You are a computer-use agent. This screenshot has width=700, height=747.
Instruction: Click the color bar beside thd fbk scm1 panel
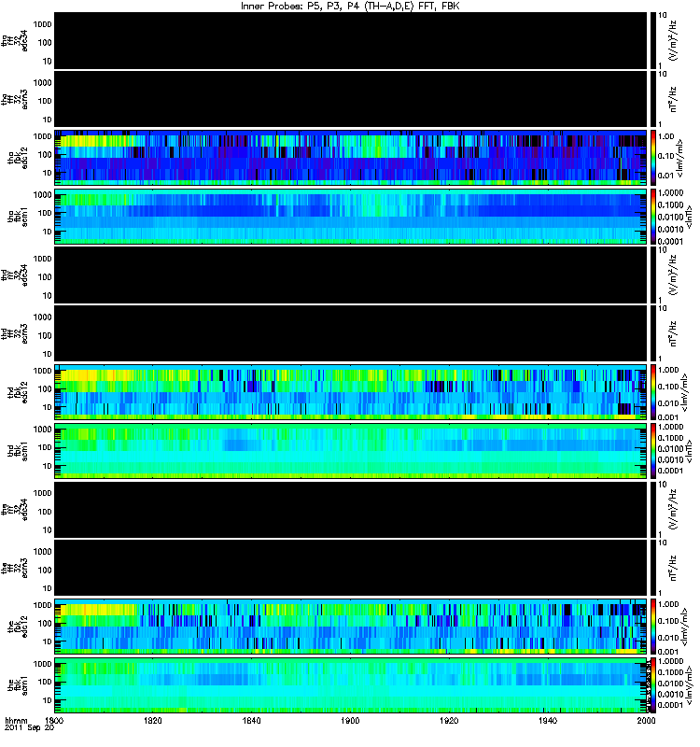652,451
